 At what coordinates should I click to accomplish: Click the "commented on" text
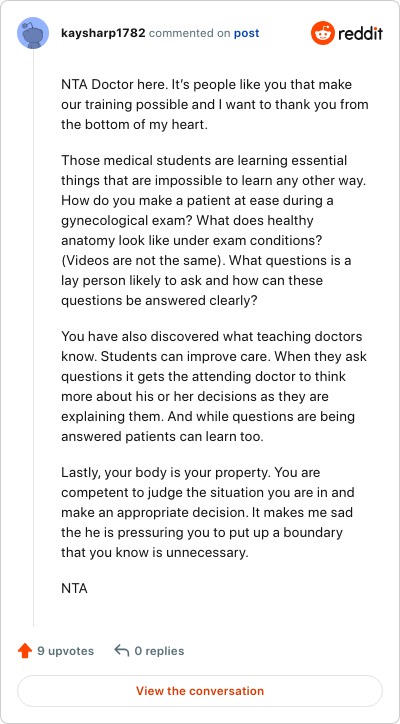tap(190, 34)
